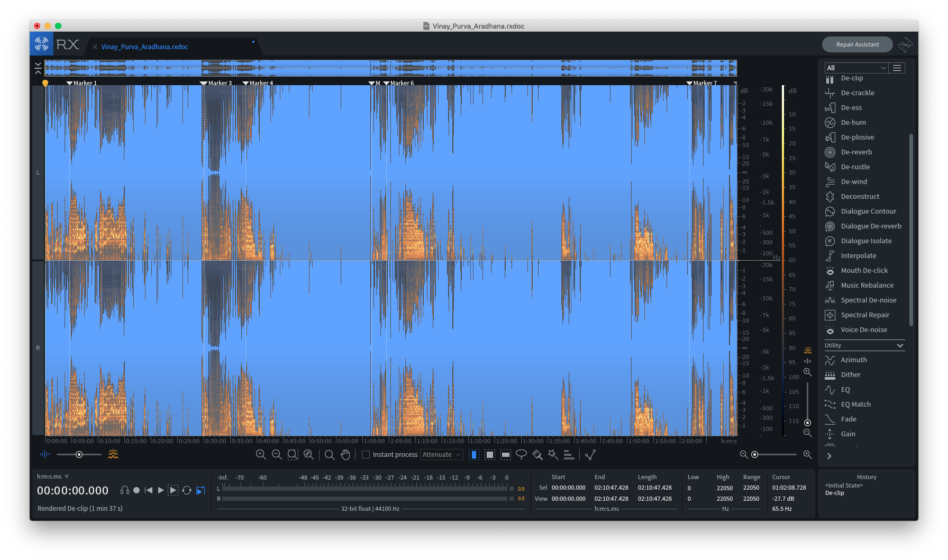Enable the Instant process checkbox

point(366,454)
